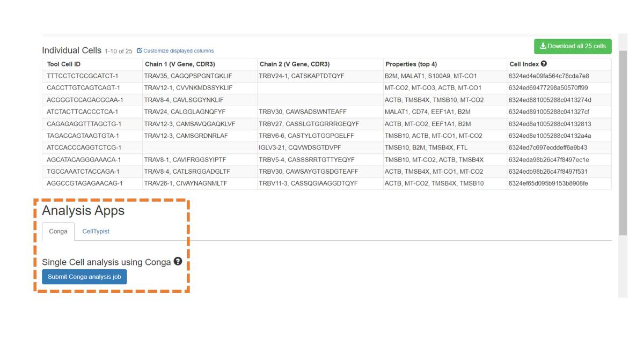Select cell ID ATCTACTTCACCCTCA-1
Image resolution: width=644 pixels, height=362 pixels.
click(83, 112)
